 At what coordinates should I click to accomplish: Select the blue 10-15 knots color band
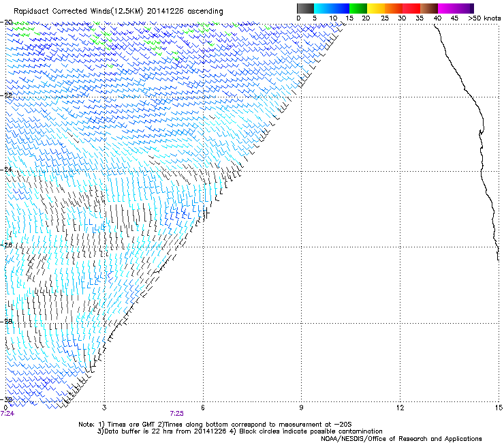[341, 8]
